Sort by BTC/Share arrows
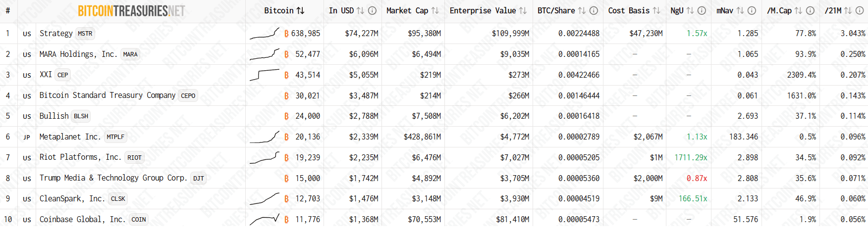The image size is (868, 234). (582, 10)
